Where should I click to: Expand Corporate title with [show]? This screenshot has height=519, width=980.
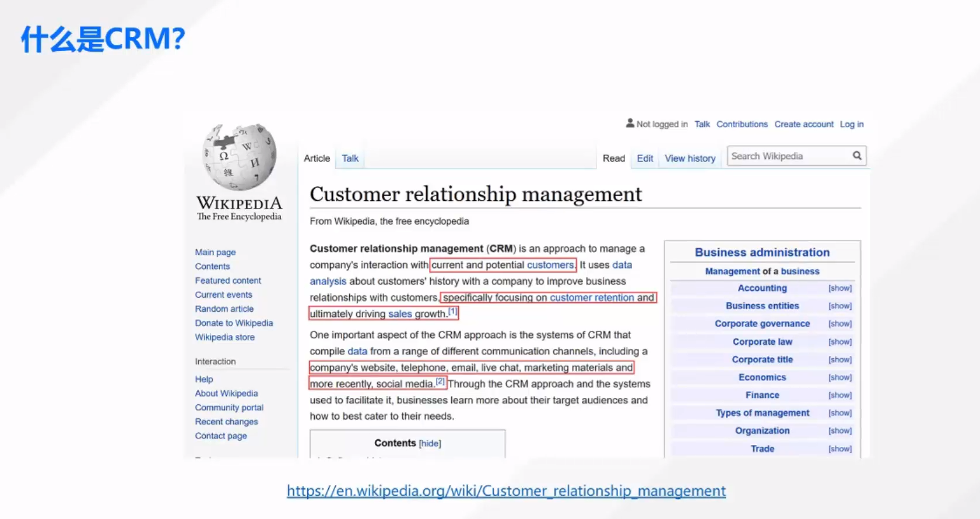840,360
